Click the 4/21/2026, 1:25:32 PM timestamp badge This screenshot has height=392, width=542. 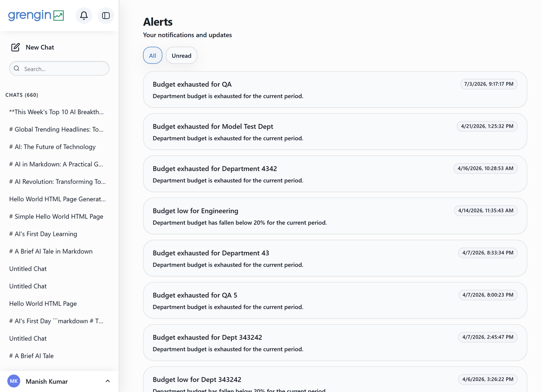click(x=487, y=126)
